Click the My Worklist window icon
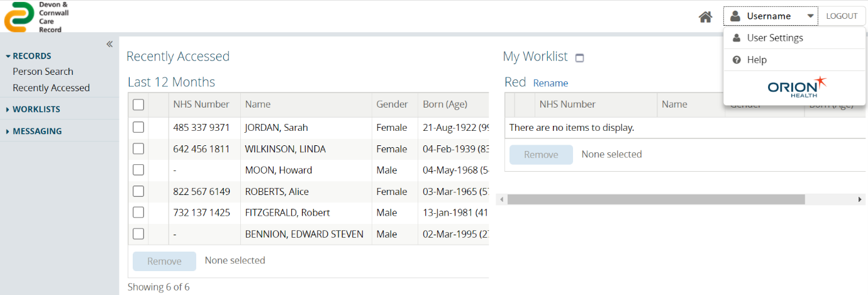Viewport: 868px width, 295px height. click(x=579, y=58)
